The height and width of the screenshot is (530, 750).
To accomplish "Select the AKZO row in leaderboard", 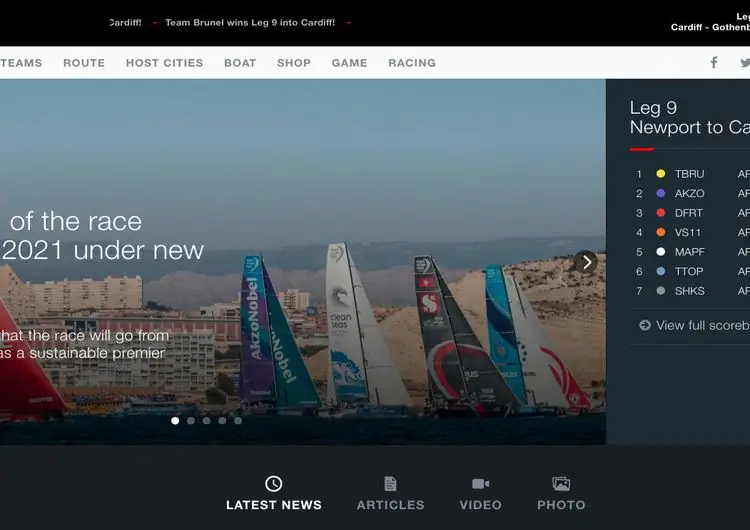I will point(689,193).
